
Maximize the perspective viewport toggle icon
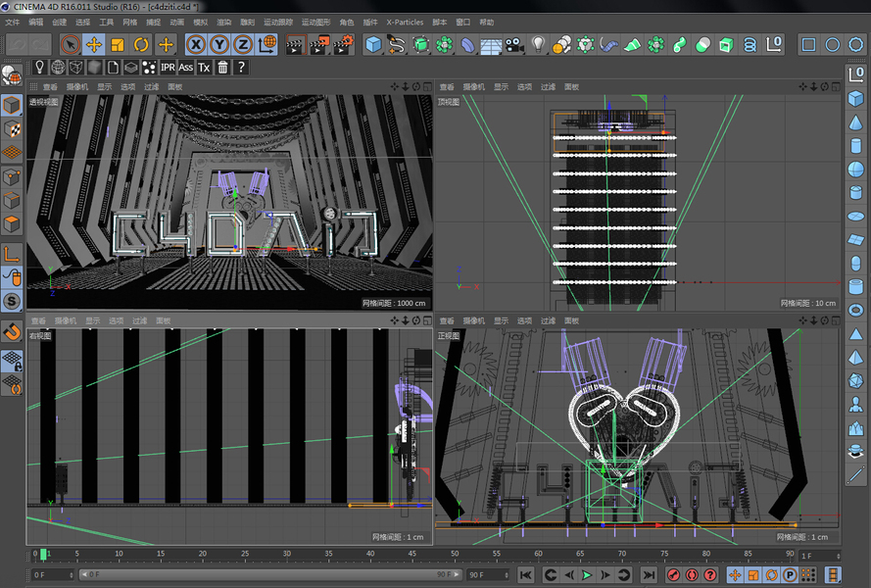click(427, 86)
